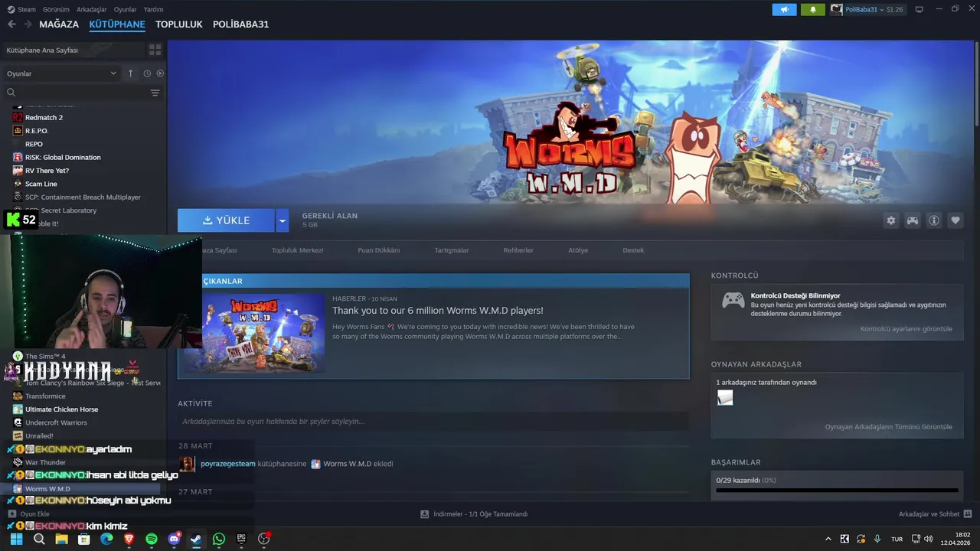Show game info icon

pos(934,220)
